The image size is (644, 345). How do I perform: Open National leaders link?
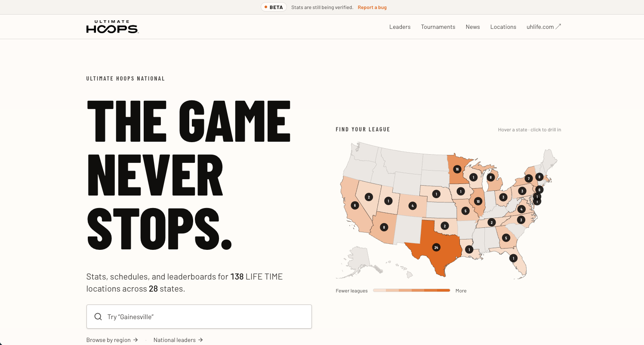(178, 340)
